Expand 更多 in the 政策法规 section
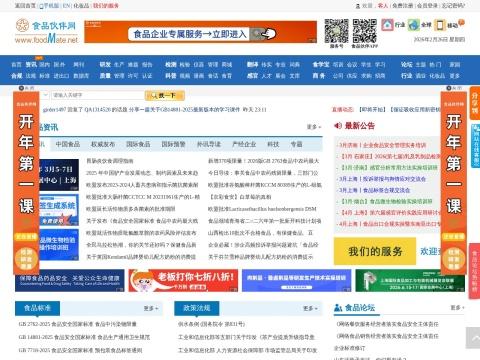The width and height of the screenshot is (480, 360). (x=310, y=308)
